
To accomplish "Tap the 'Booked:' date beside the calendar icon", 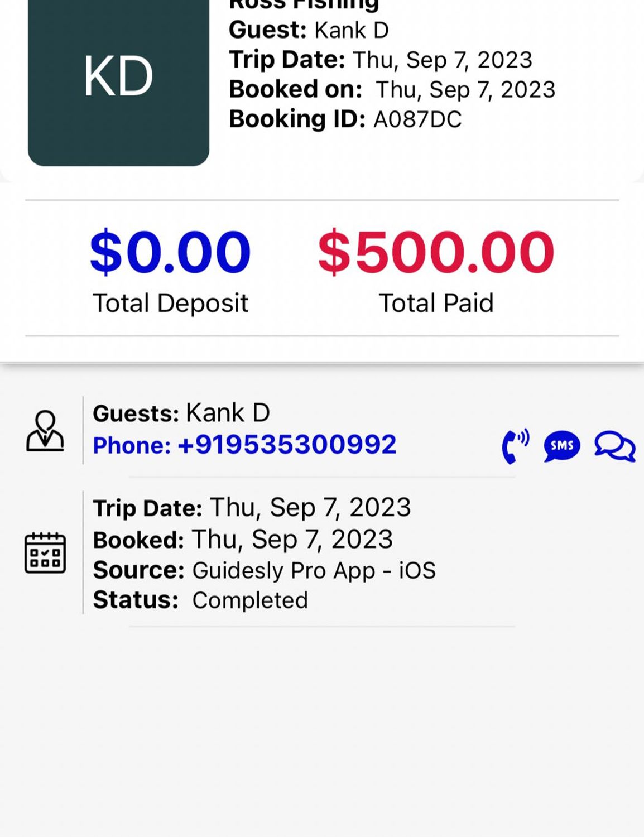I will 243,540.
